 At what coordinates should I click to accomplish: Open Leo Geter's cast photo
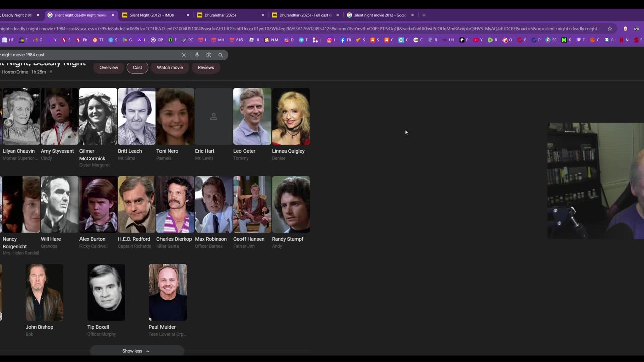click(x=252, y=117)
